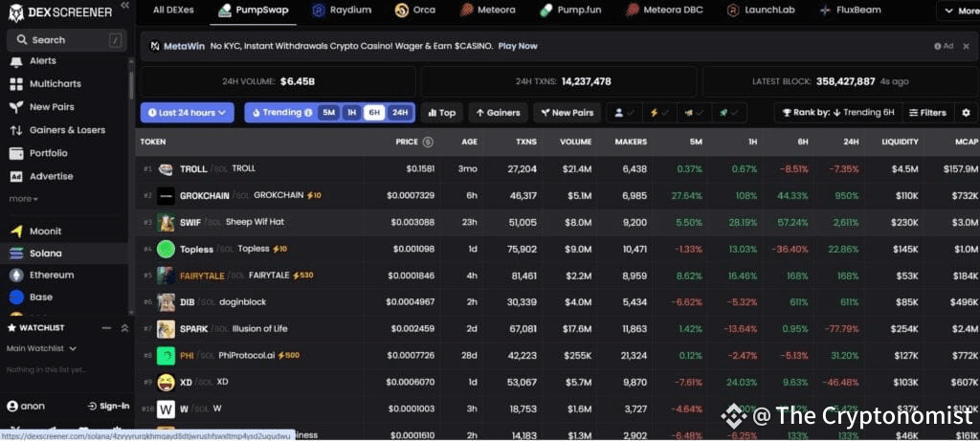Open Portfolio wallet icon in sidebar
Viewport: 980px width, 441px height.
click(16, 153)
